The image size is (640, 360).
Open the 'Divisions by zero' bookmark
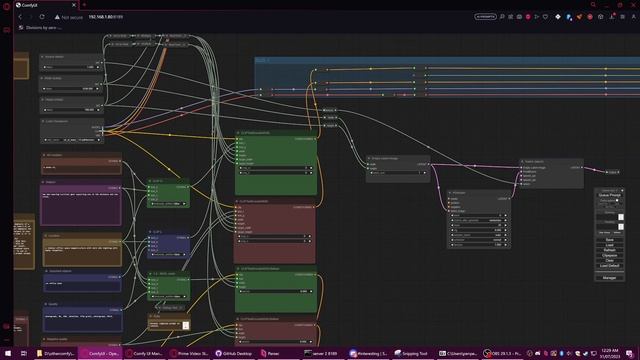tap(40, 28)
